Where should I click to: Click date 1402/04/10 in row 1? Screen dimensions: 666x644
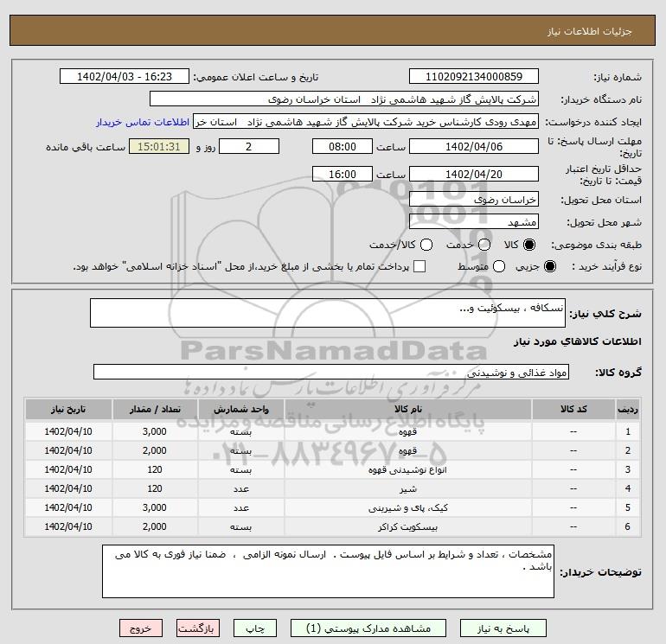68,431
